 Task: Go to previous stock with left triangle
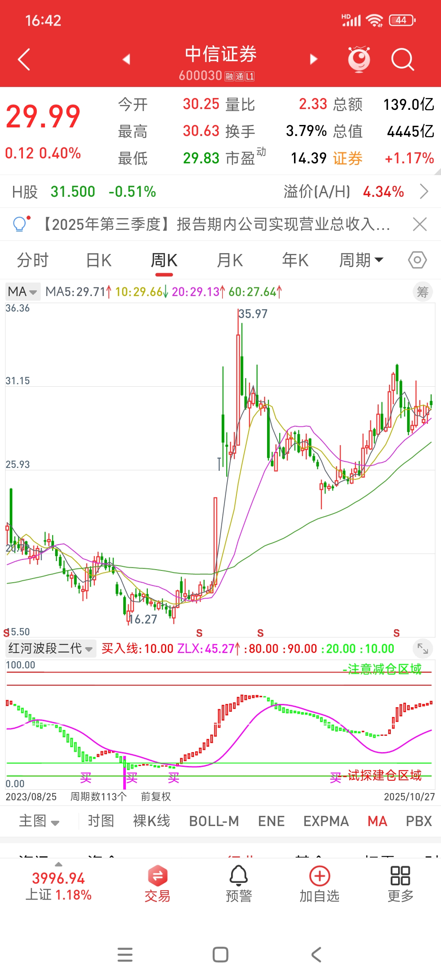(126, 59)
